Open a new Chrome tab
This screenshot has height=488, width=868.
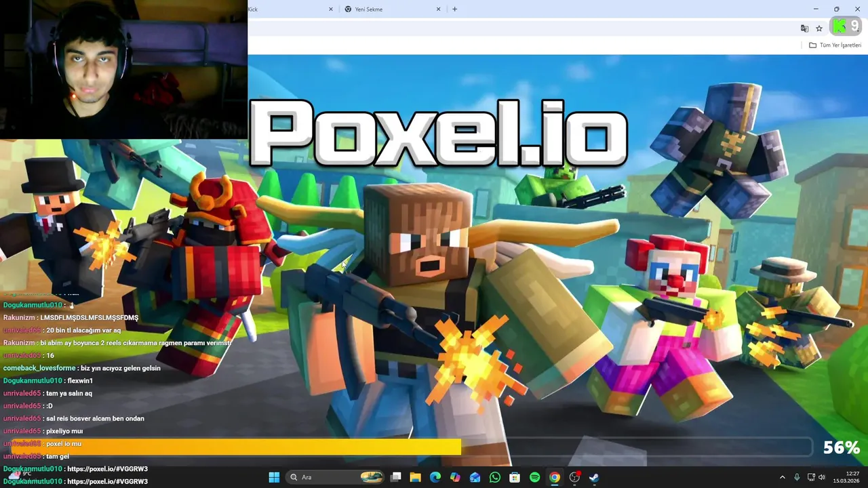click(454, 9)
